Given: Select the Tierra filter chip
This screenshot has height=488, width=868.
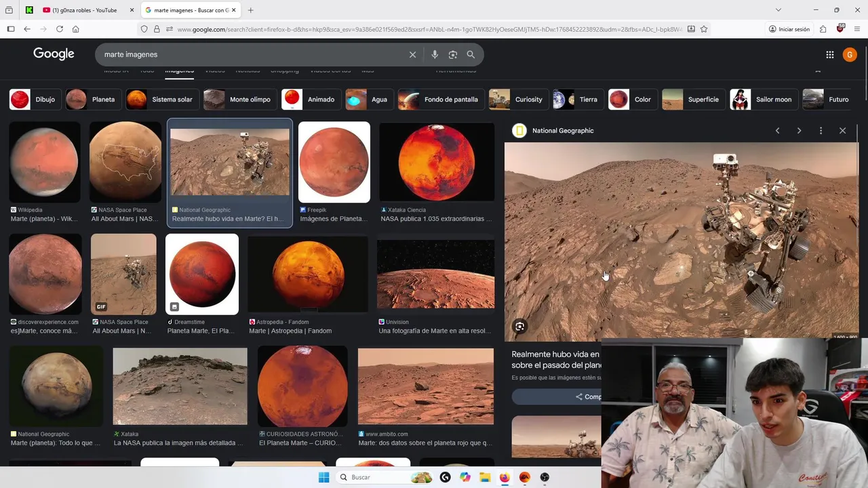Looking at the screenshot, I should click(x=577, y=100).
